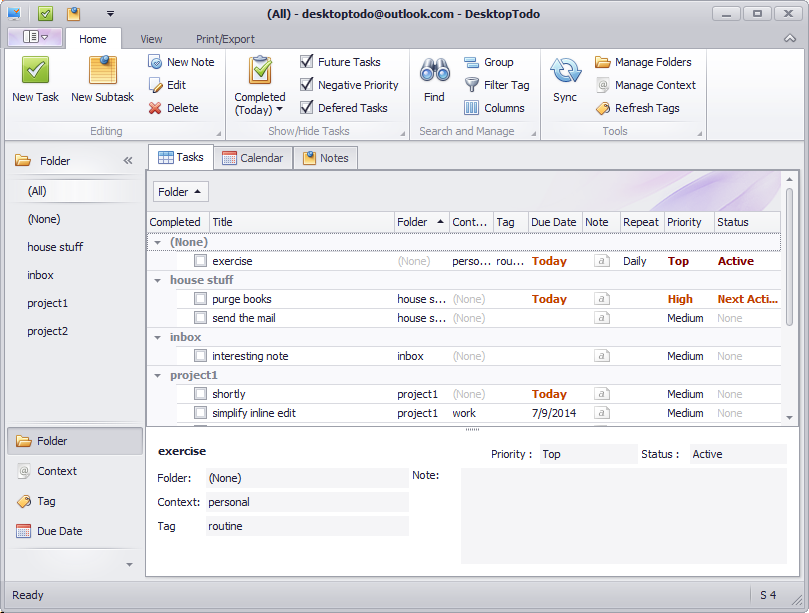Click the Sync arrows icon

tap(565, 70)
